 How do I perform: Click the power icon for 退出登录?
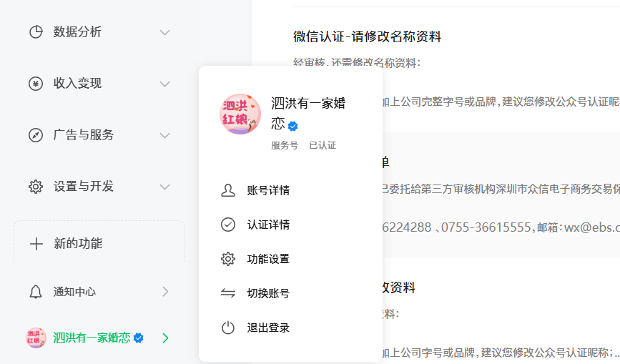[x=227, y=328]
